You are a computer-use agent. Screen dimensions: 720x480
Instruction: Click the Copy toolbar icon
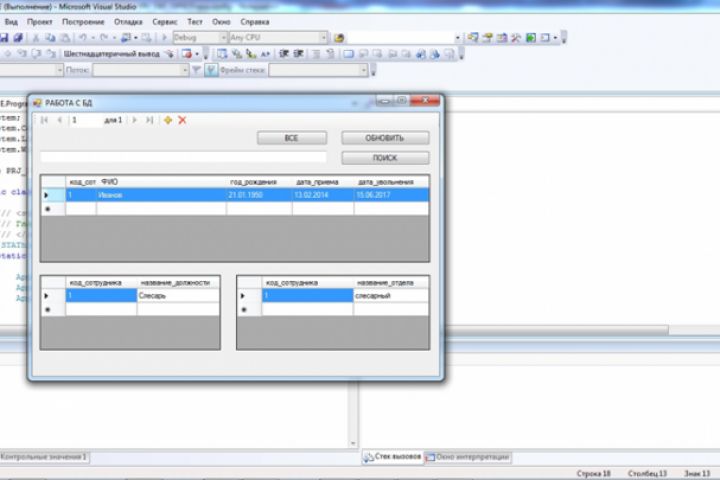[50, 38]
